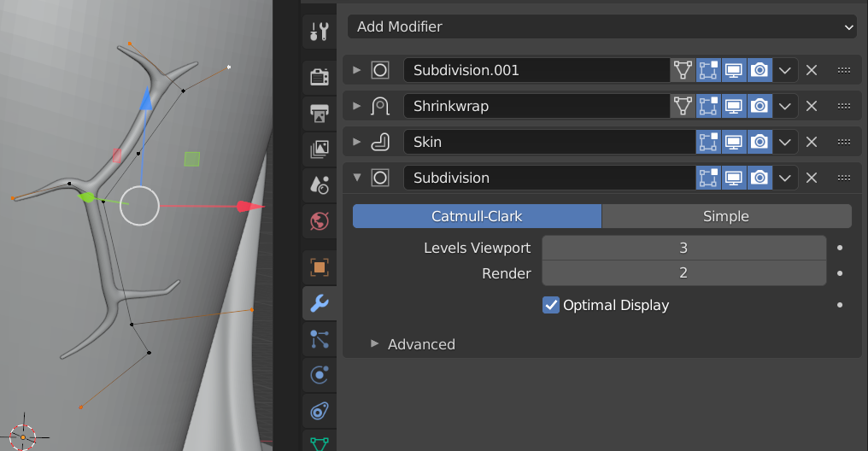Click the Subdivision.001 drag handle

click(x=843, y=70)
